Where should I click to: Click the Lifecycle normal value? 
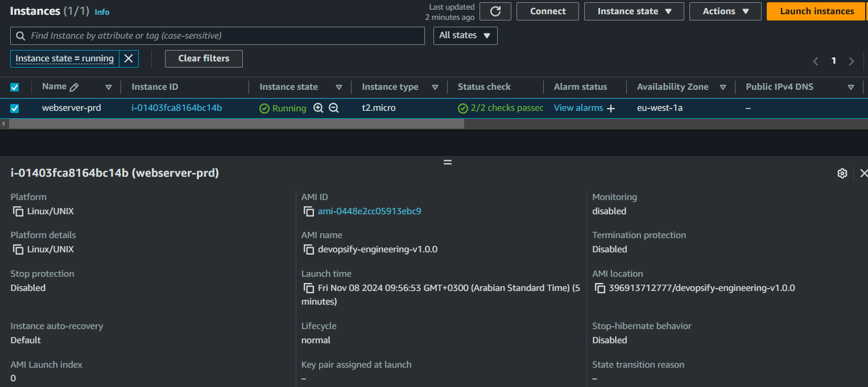[x=316, y=340]
